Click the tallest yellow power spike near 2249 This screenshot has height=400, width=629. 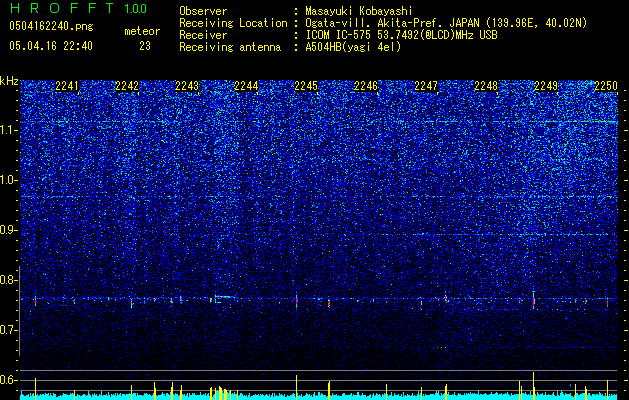[534, 386]
